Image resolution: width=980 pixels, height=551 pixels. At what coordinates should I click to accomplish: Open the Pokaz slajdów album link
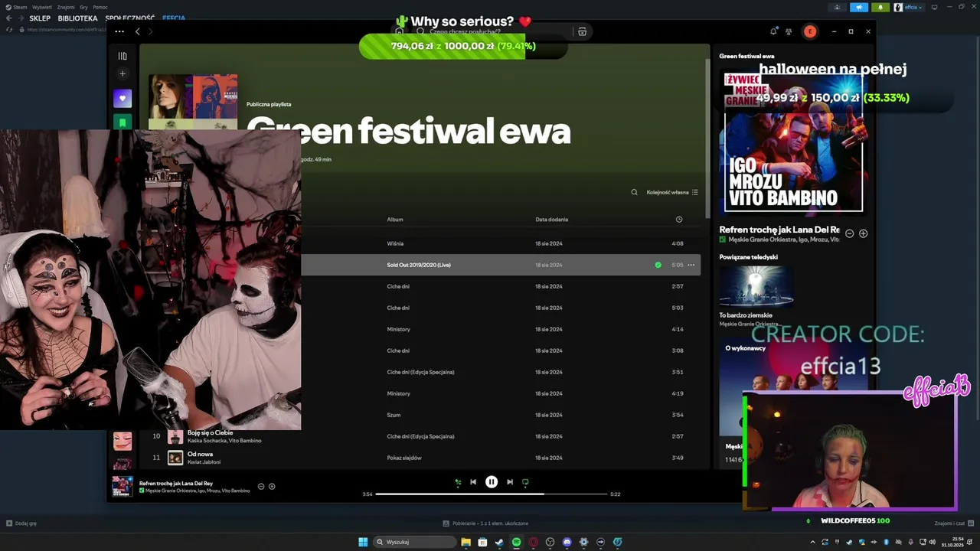[x=404, y=458]
